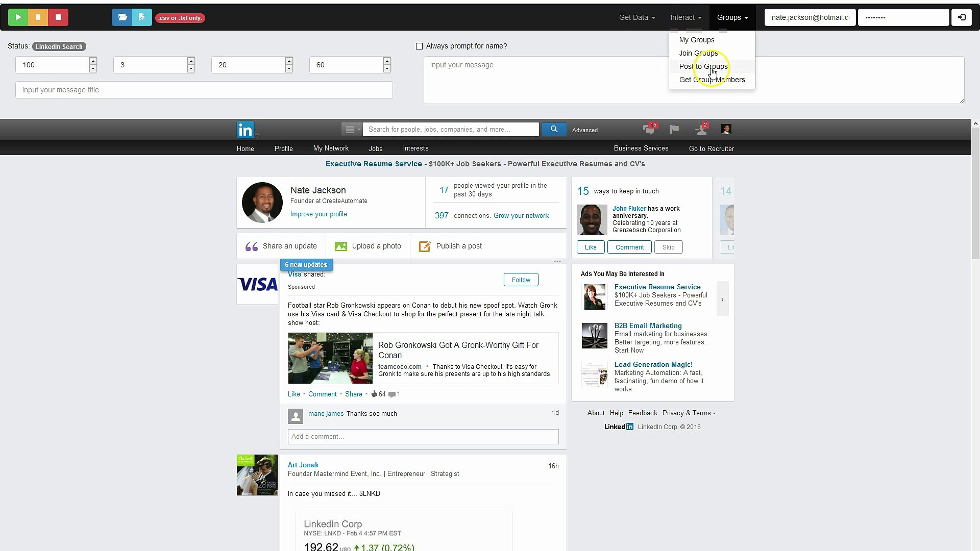Click add connections icon with 2 badge
This screenshot has width=980, height=551.
(701, 130)
